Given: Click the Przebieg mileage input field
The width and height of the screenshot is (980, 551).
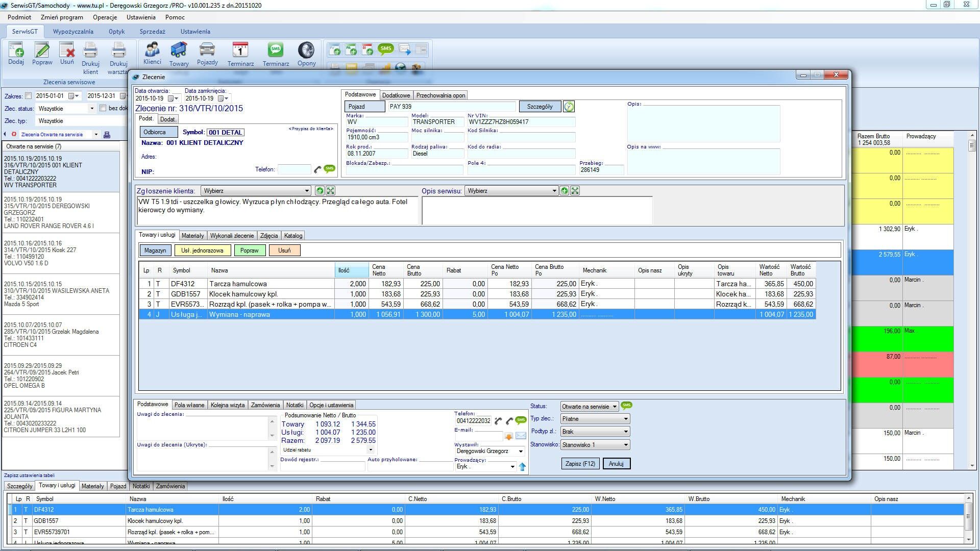Looking at the screenshot, I should pos(601,170).
